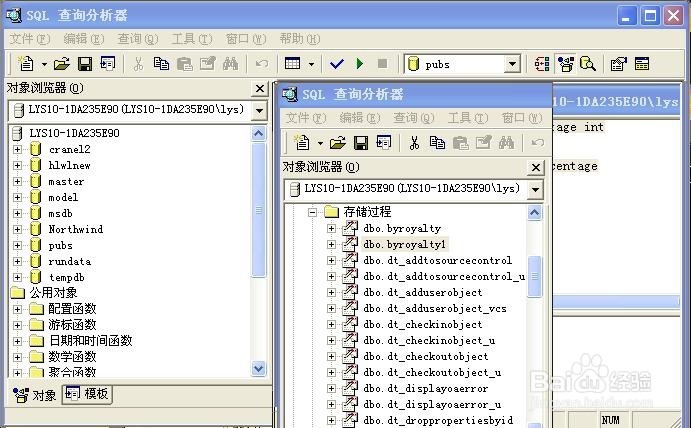Select the model database in tree
Viewport: 691px width, 428px height.
tap(63, 197)
